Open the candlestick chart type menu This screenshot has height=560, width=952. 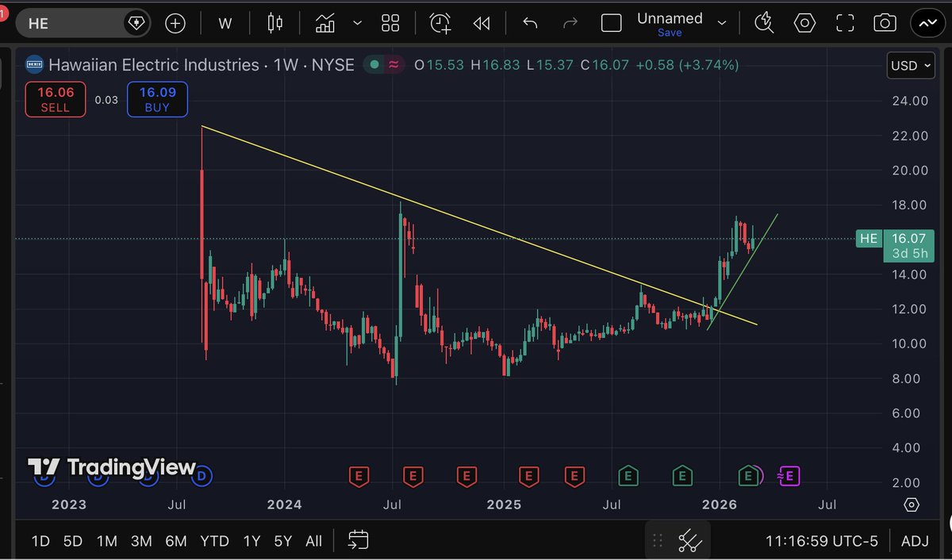[x=275, y=23]
